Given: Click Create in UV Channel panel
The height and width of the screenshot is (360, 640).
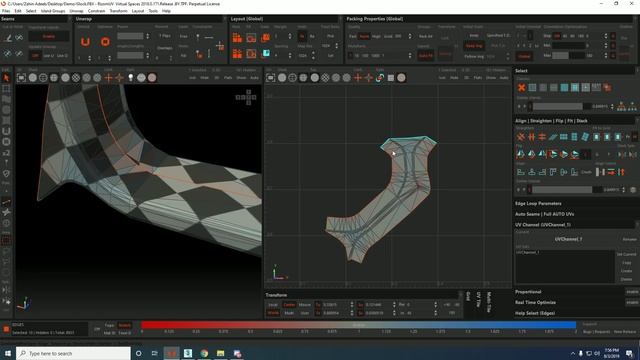Looking at the screenshot, I should pos(627,271).
